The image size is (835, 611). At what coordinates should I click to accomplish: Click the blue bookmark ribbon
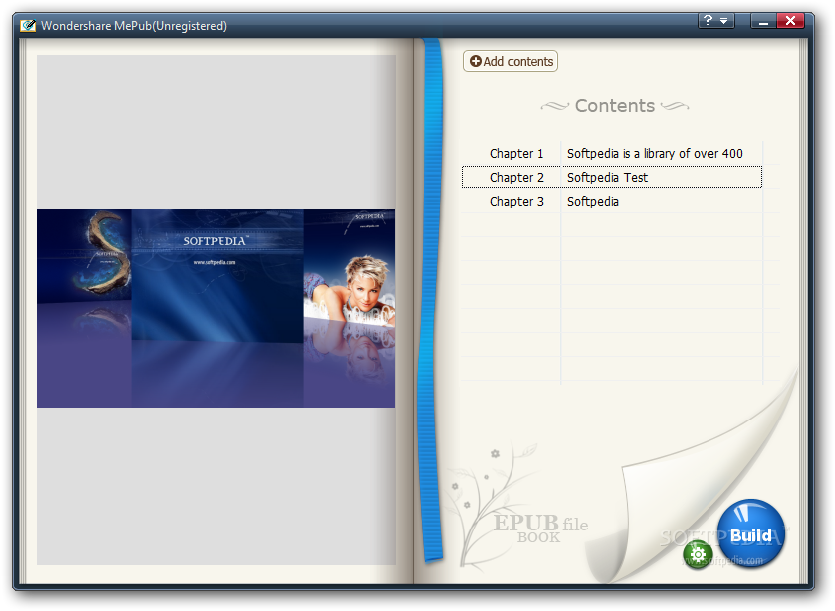coord(431,300)
